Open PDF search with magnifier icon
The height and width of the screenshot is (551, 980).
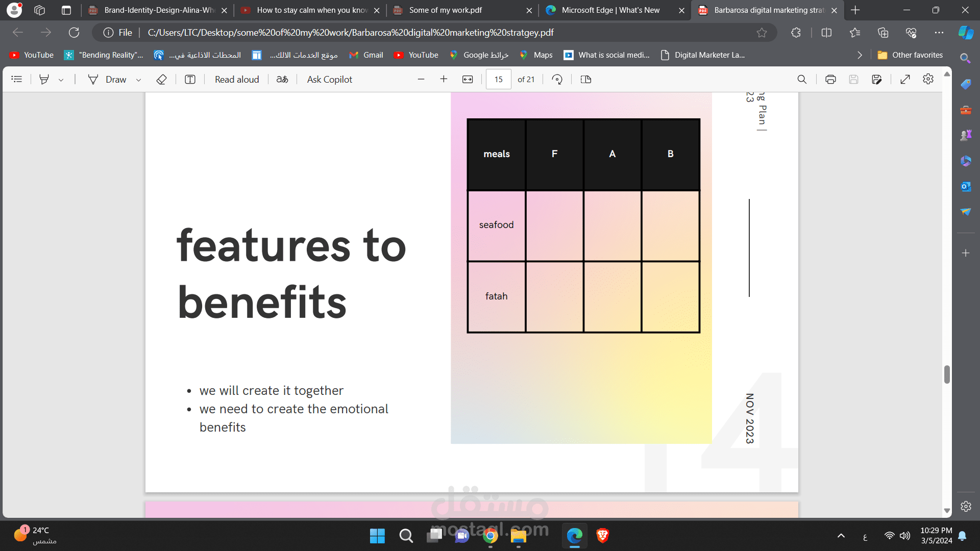pos(802,79)
